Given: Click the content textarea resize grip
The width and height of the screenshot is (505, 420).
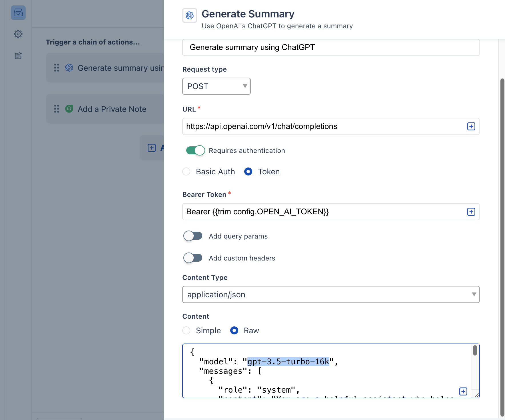Looking at the screenshot, I should 476,395.
